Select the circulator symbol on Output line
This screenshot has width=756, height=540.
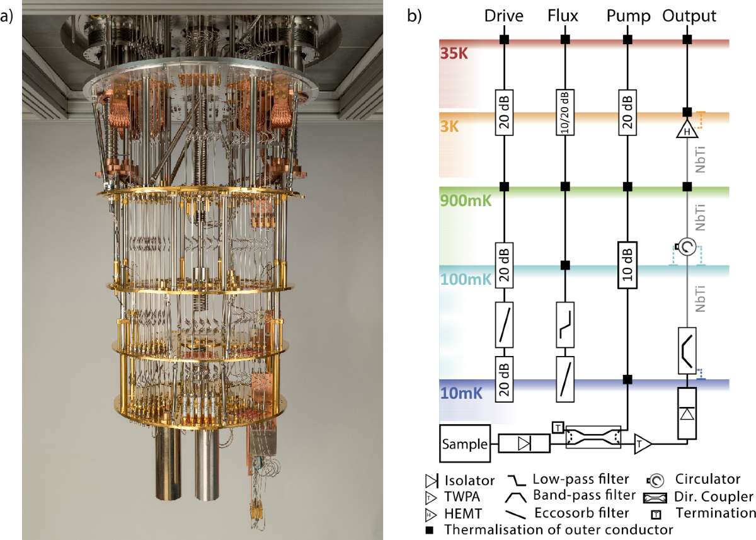point(687,247)
